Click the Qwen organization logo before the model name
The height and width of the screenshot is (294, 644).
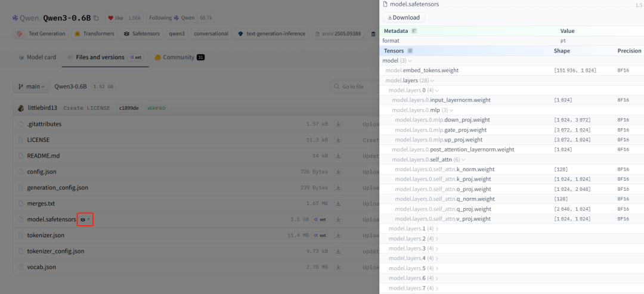(x=15, y=18)
